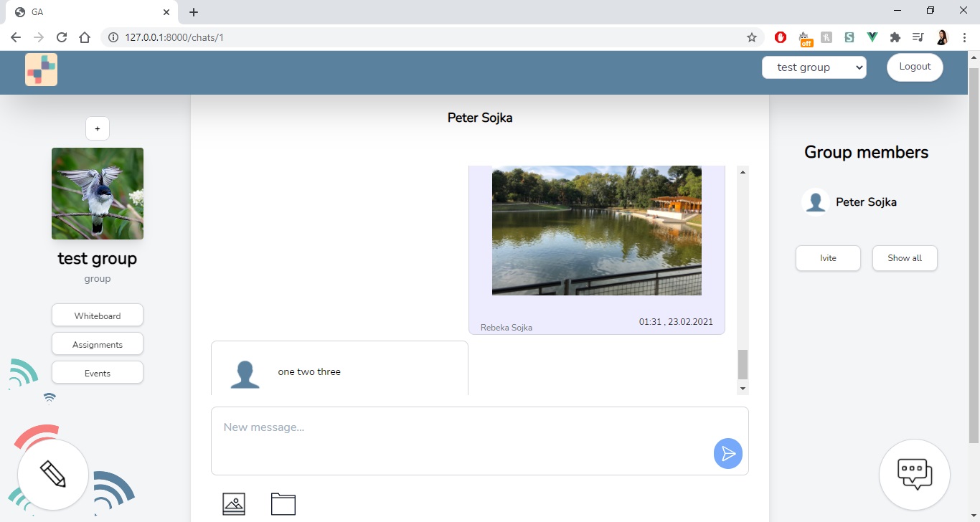Bookmark this page with the star icon
This screenshot has width=980, height=522.
click(751, 37)
